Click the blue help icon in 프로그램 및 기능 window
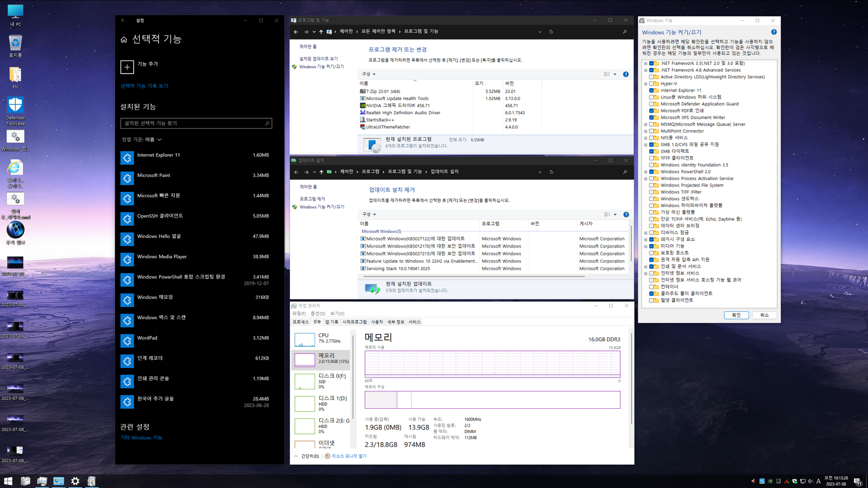 (x=626, y=74)
